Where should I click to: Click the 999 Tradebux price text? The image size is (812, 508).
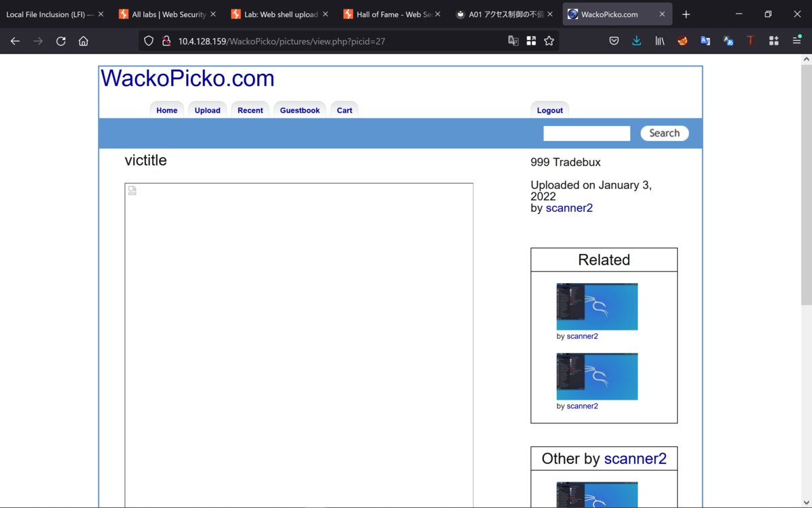pos(566,163)
